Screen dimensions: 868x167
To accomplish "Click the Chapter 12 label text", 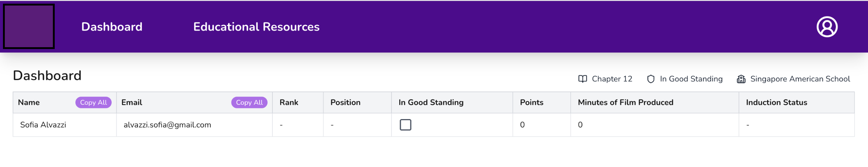I will tap(612, 79).
